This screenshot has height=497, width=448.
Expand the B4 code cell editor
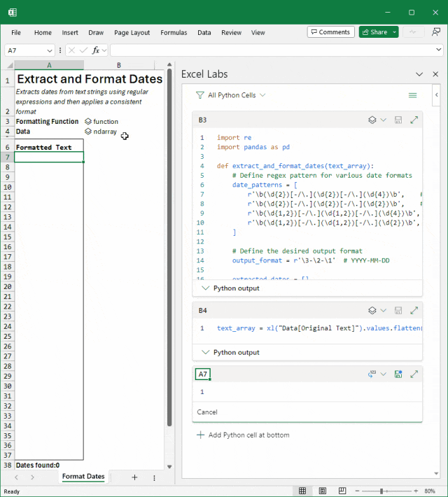coord(414,310)
